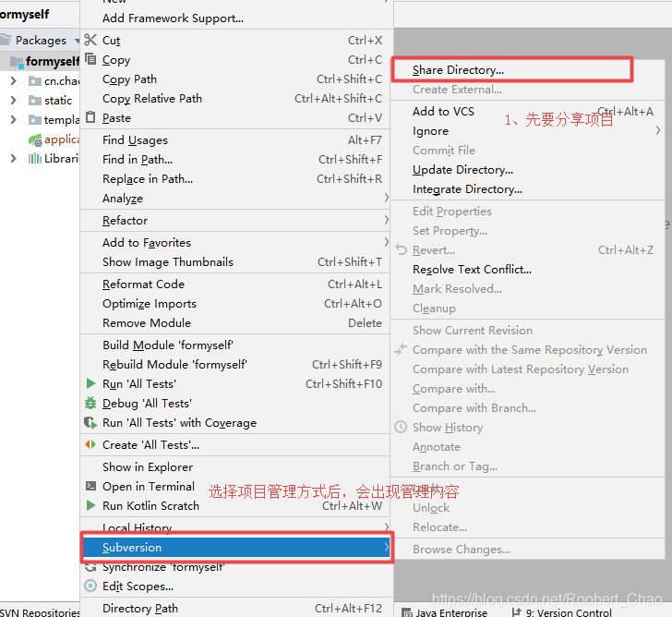Click the green Run 'All Tests' arrow icon
The width and height of the screenshot is (672, 617).
click(90, 383)
